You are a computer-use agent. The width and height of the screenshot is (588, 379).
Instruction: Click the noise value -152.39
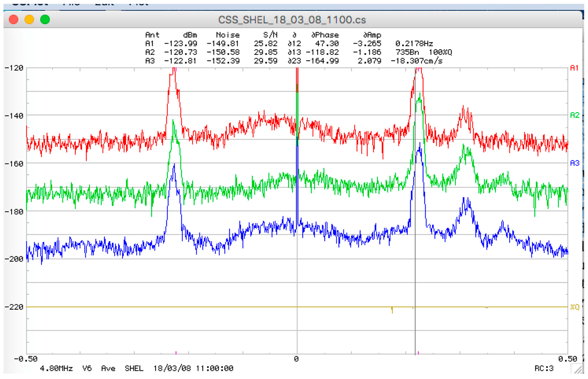[x=223, y=61]
